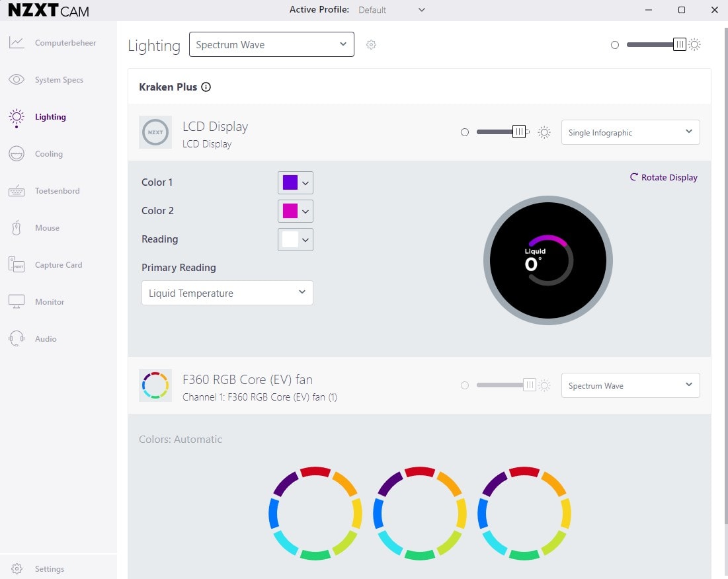Viewport: 728px width, 579px height.
Task: Open the Reading color picker dropdown
Action: 296,239
